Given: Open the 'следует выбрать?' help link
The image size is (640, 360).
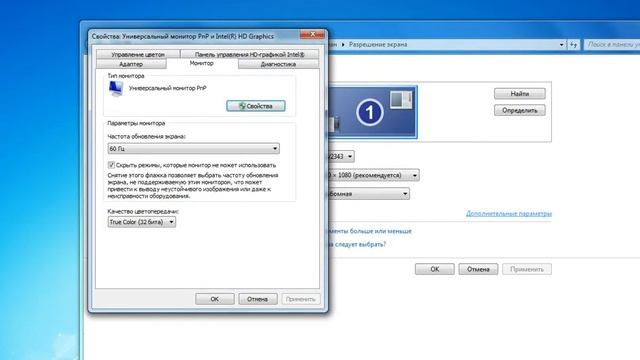Looking at the screenshot, I should point(357,244).
